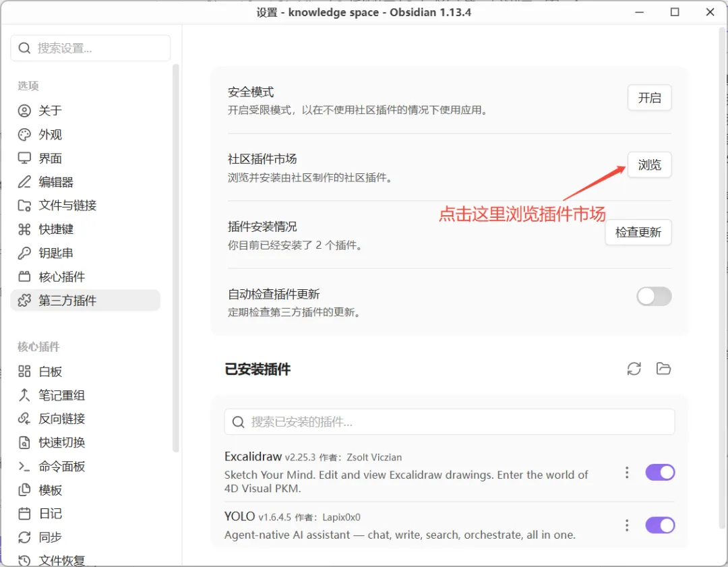This screenshot has height=567, width=728.
Task: Click the merge icon beside 笔记重组
Action: [24, 395]
